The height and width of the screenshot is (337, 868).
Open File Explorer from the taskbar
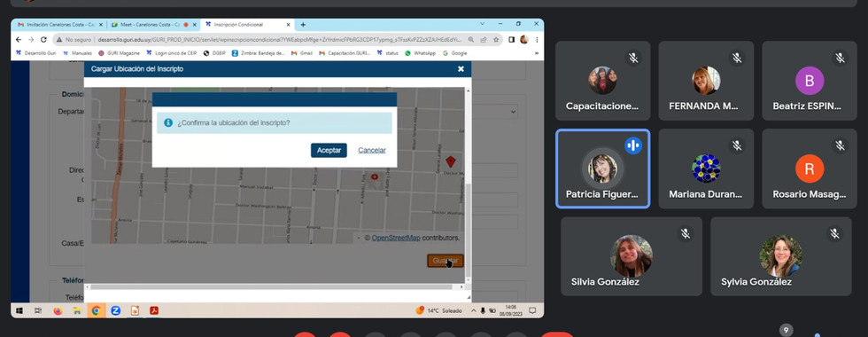(x=77, y=310)
